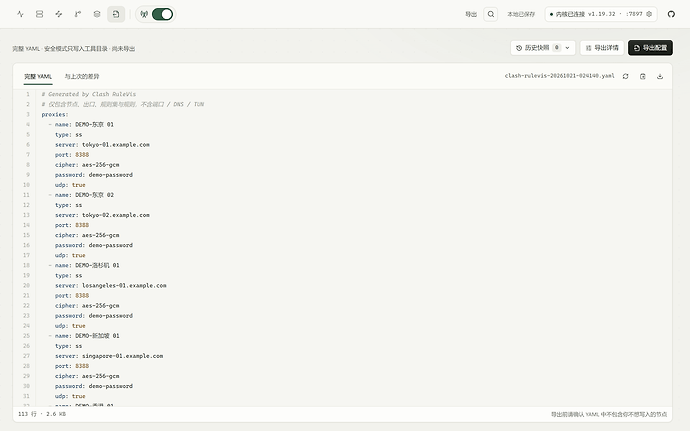This screenshot has height=431, width=690.
Task: Click the copy YAML icon
Action: point(642,76)
